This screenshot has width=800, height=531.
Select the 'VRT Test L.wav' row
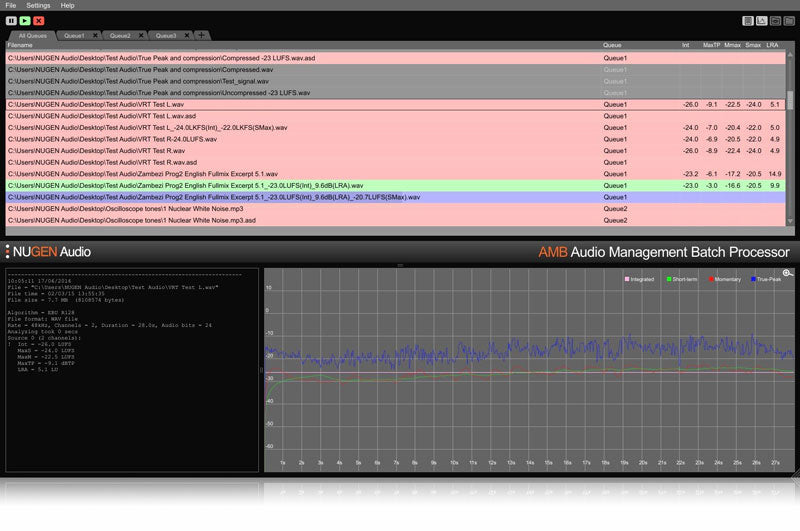point(395,105)
